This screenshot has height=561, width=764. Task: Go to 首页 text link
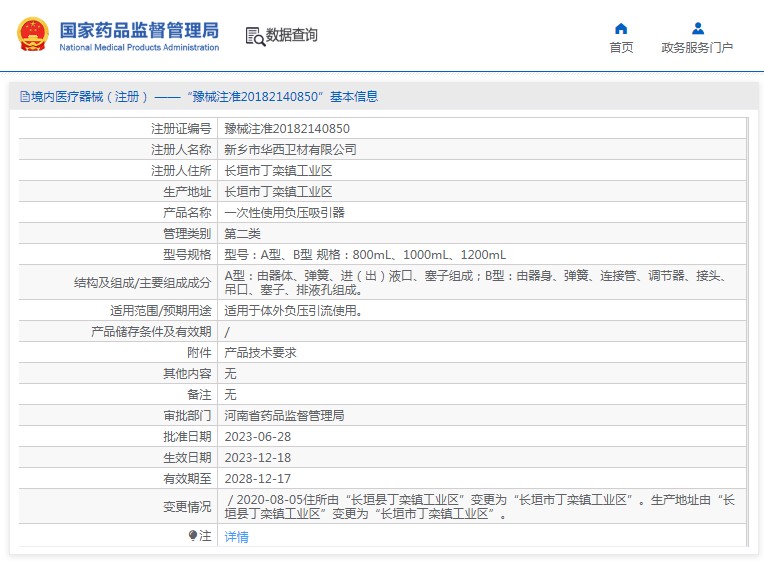tap(621, 47)
